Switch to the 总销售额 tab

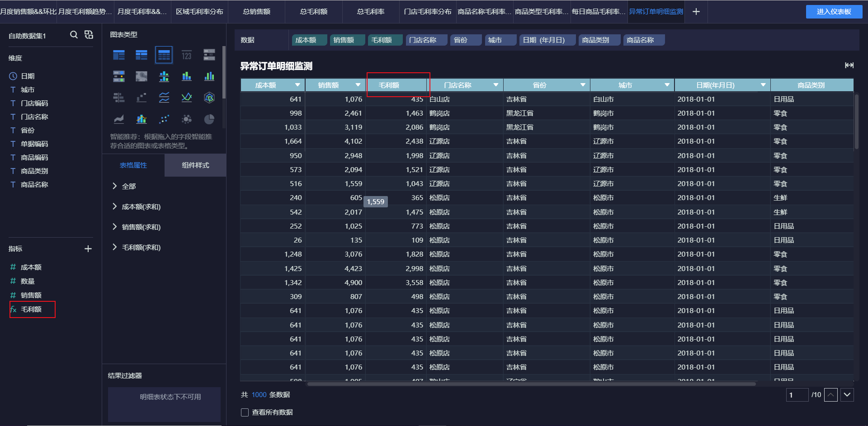[256, 12]
